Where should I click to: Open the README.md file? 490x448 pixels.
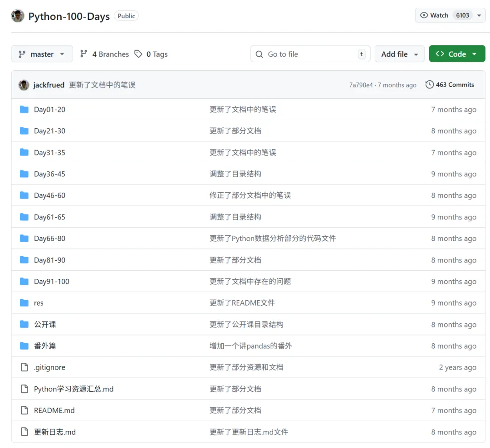54,410
